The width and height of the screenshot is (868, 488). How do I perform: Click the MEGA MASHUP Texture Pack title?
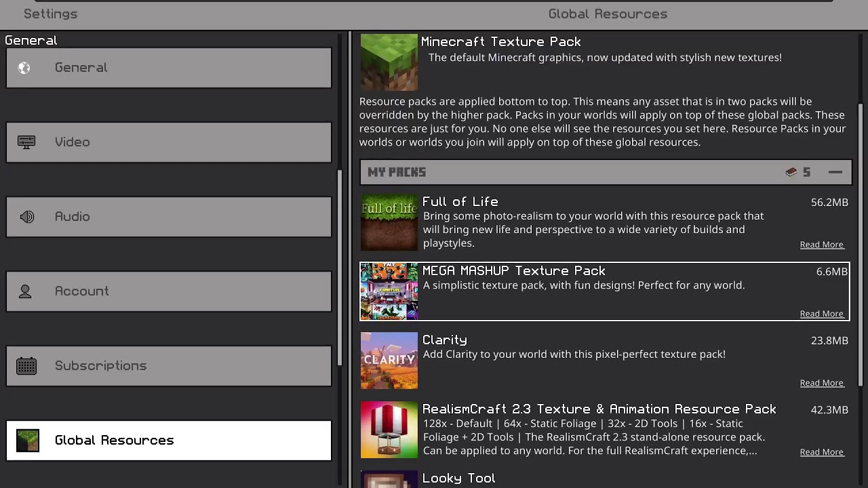(x=514, y=271)
